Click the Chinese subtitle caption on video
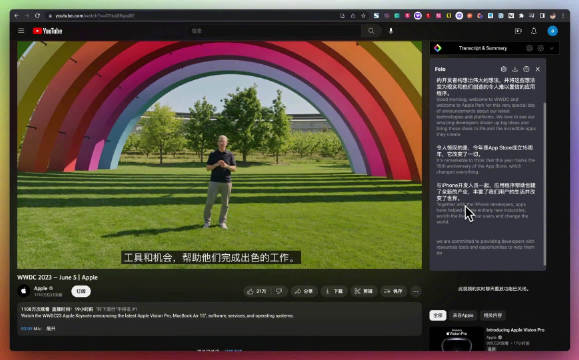This screenshot has width=579, height=360. (x=211, y=258)
